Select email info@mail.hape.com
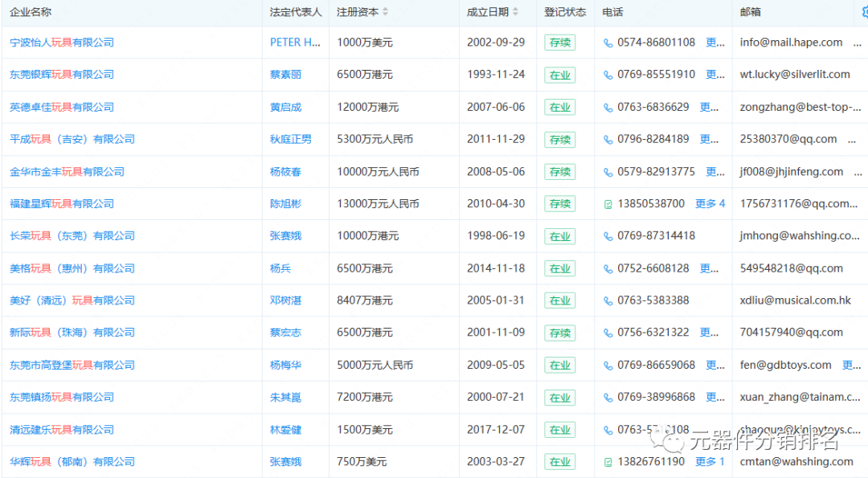 click(791, 43)
